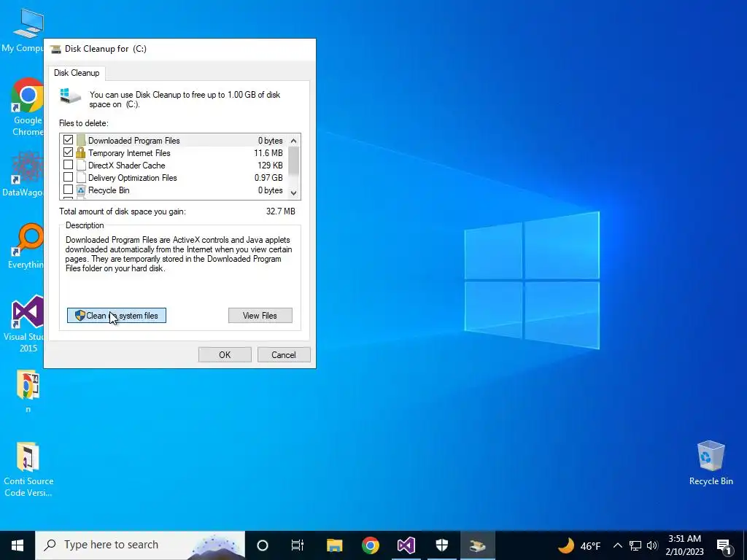Click the Disk Cleanup title bar icon
Image resolution: width=747 pixels, height=560 pixels.
point(55,49)
